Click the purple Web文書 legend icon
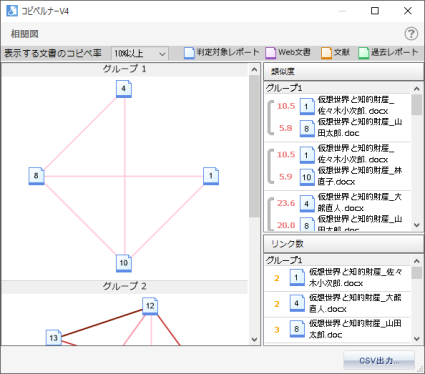Image resolution: width=425 pixels, height=374 pixels. tap(270, 53)
